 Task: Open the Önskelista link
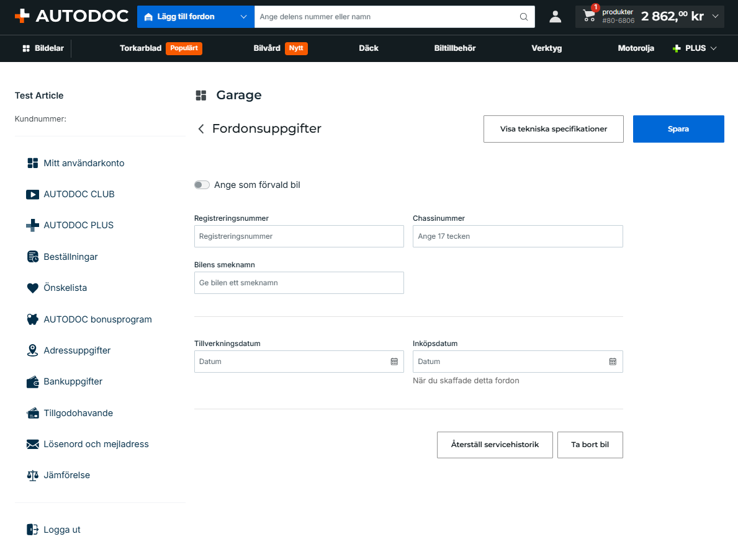click(65, 288)
